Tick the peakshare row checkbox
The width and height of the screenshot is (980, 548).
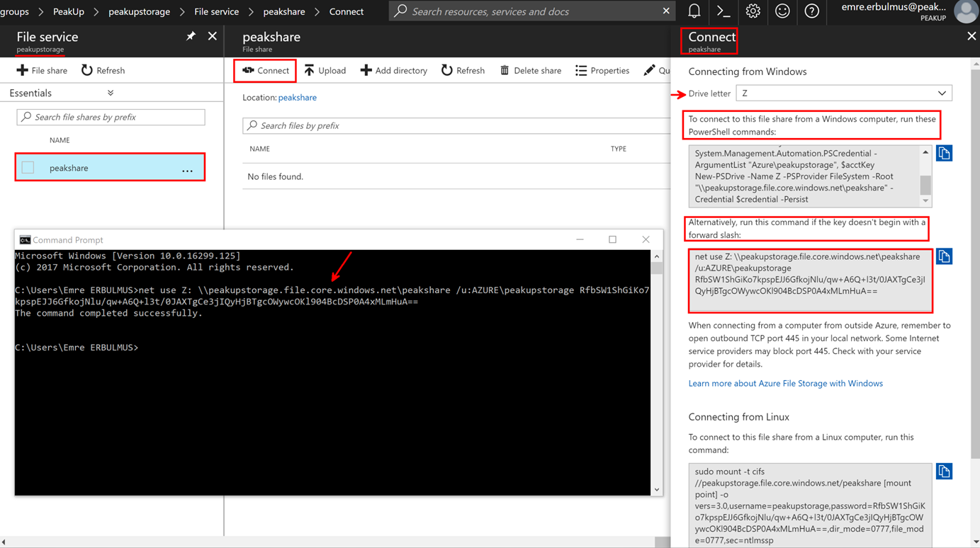coord(28,168)
